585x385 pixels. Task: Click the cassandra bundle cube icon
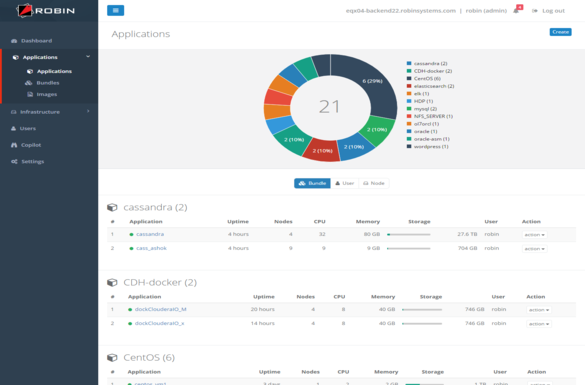[112, 207]
